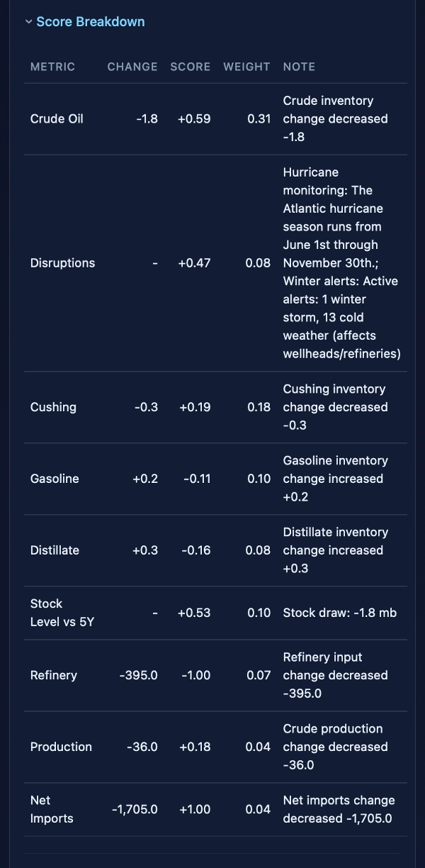Select the Net Imports metric label
The image size is (425, 868).
click(52, 809)
